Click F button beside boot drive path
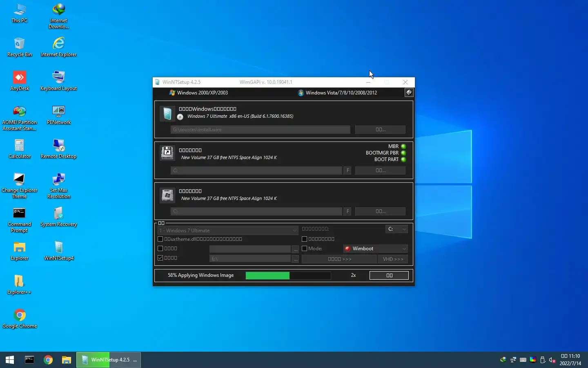This screenshot has height=368, width=588. 347,171
